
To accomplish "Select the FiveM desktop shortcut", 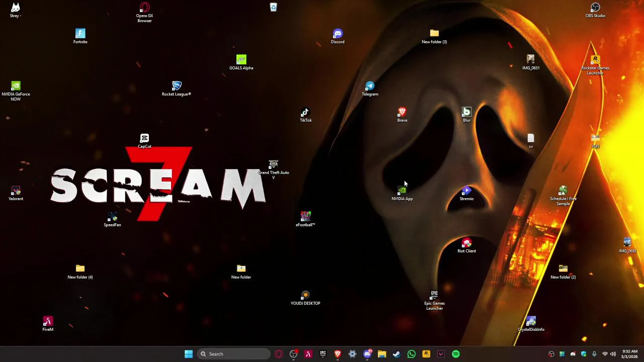I will pyautogui.click(x=48, y=324).
